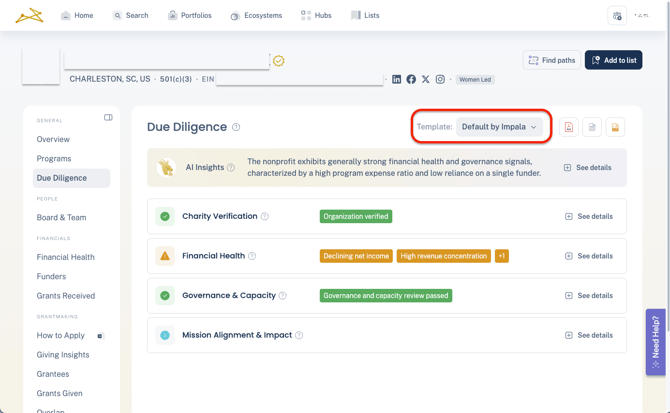Open the Portfolios menu in top navigation
The image size is (670, 413).
pyautogui.click(x=189, y=15)
